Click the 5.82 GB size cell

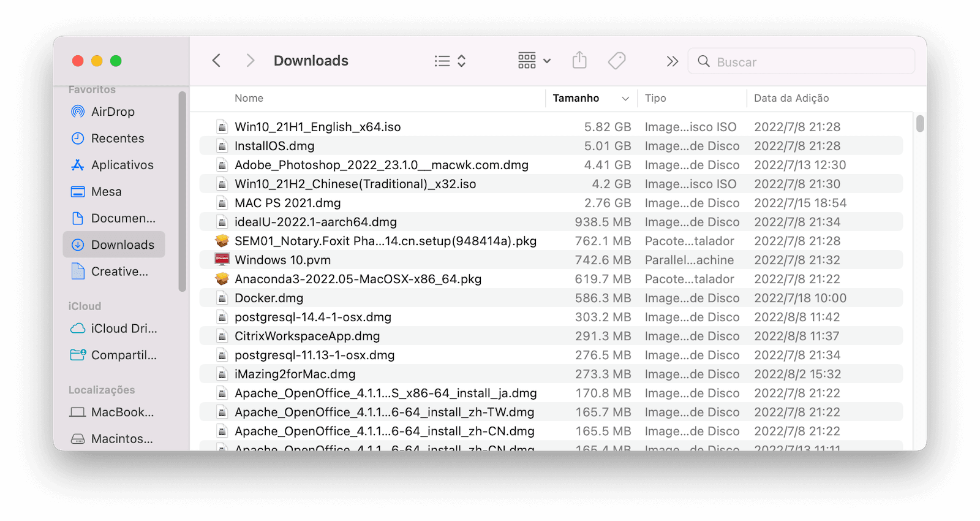tap(607, 127)
